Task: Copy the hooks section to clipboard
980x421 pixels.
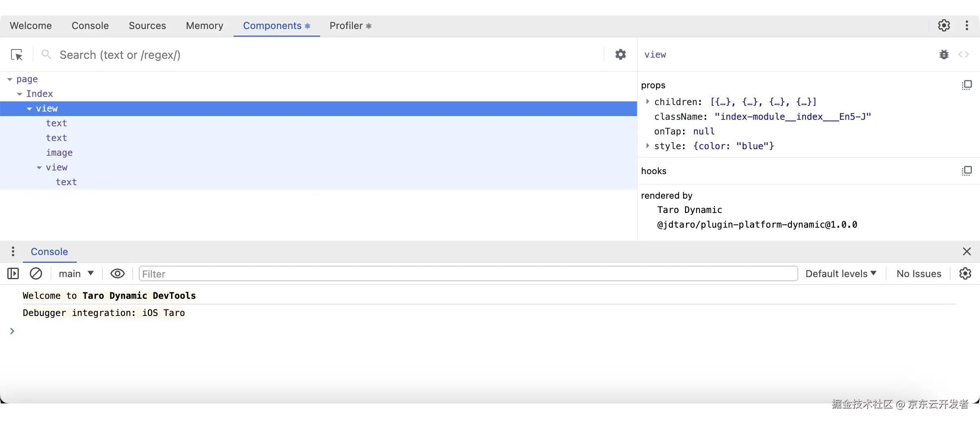Action: point(967,170)
